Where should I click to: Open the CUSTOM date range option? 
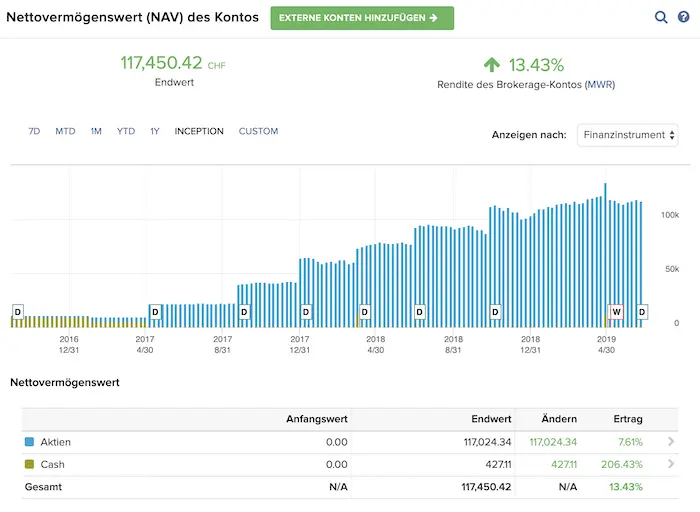tap(258, 131)
